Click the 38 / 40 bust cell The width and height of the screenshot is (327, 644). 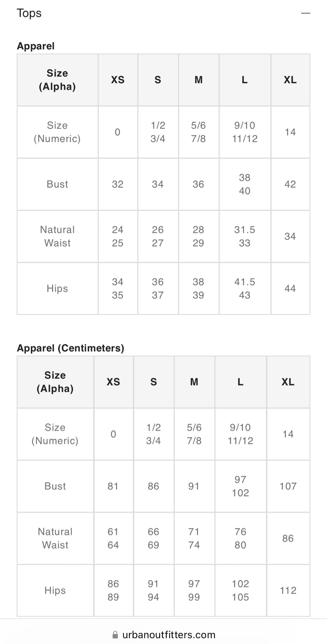245,184
